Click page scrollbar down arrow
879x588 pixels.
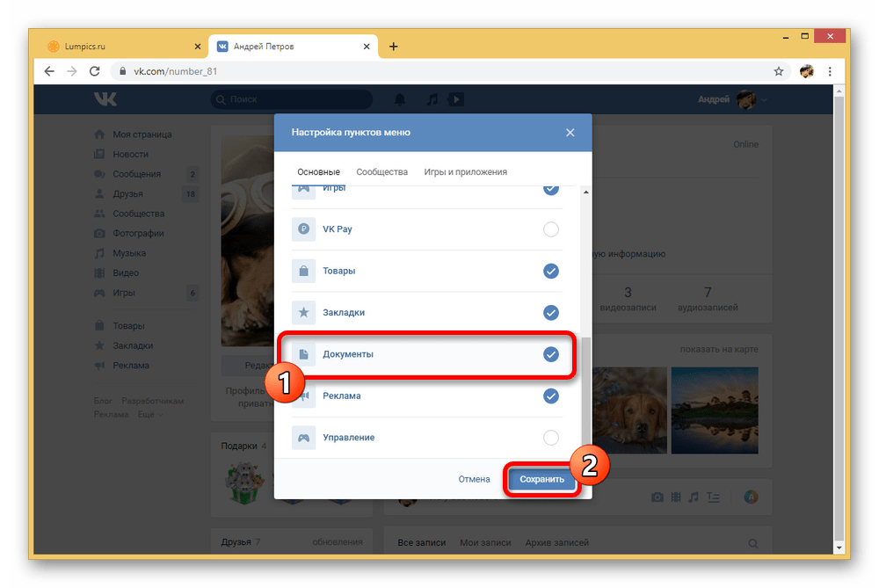click(839, 547)
